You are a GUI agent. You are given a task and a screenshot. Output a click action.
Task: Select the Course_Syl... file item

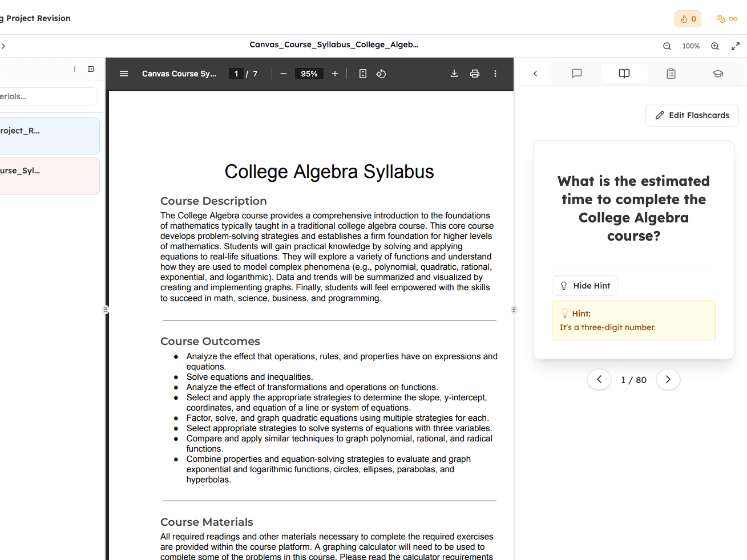tap(49, 176)
